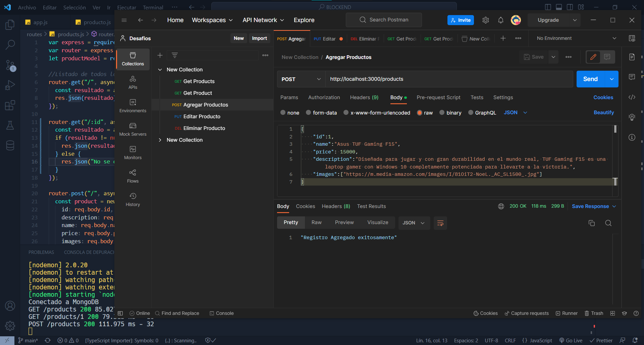Click Send to run the request
This screenshot has height=345, width=644.
pyautogui.click(x=590, y=79)
